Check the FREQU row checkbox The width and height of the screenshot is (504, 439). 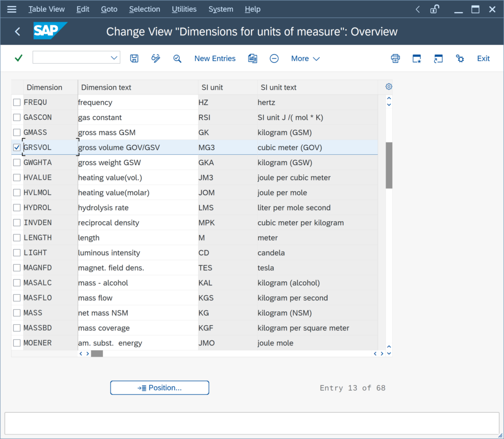17,102
